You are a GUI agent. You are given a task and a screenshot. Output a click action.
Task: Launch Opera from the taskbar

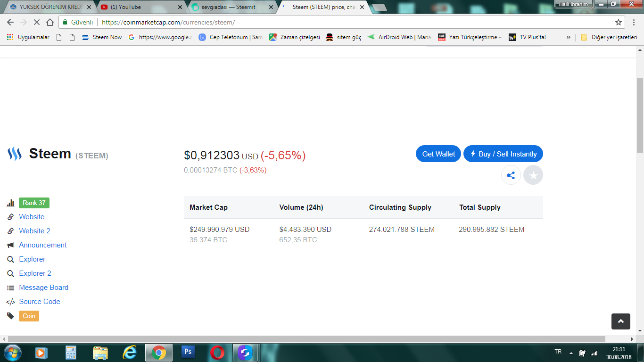pos(217,352)
